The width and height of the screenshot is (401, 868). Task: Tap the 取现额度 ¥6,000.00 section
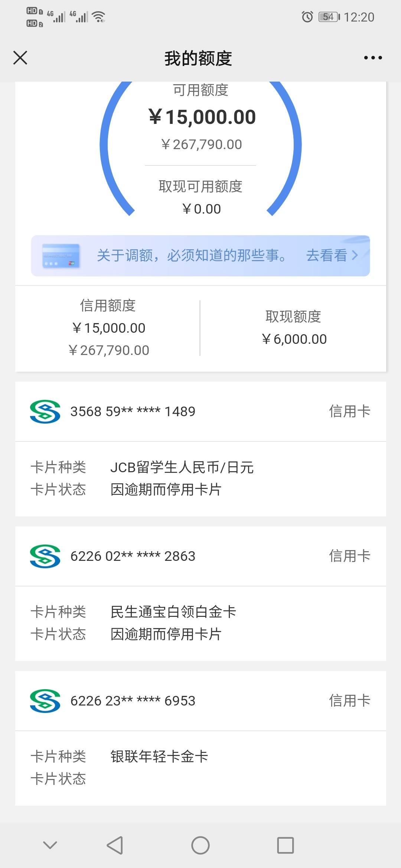(294, 328)
